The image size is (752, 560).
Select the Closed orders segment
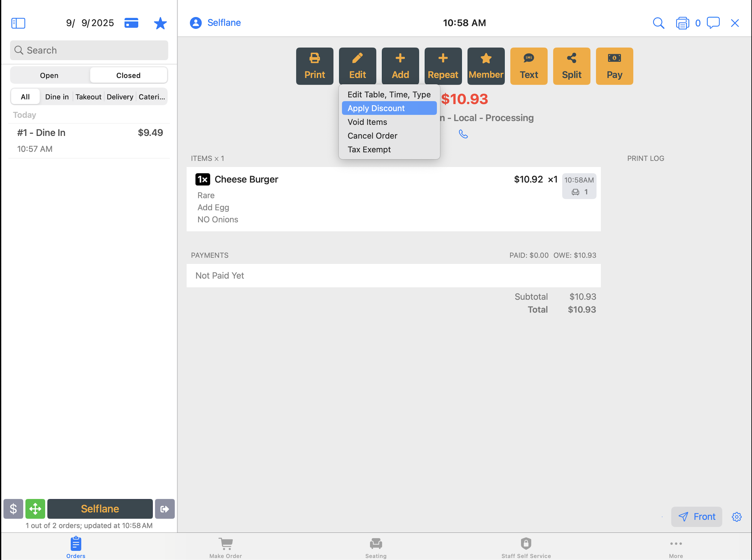(128, 75)
